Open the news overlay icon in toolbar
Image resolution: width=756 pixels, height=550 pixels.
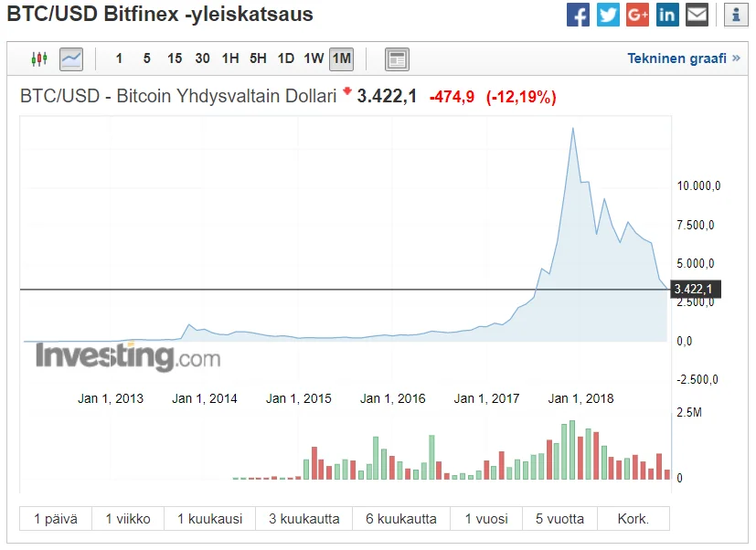pyautogui.click(x=397, y=59)
